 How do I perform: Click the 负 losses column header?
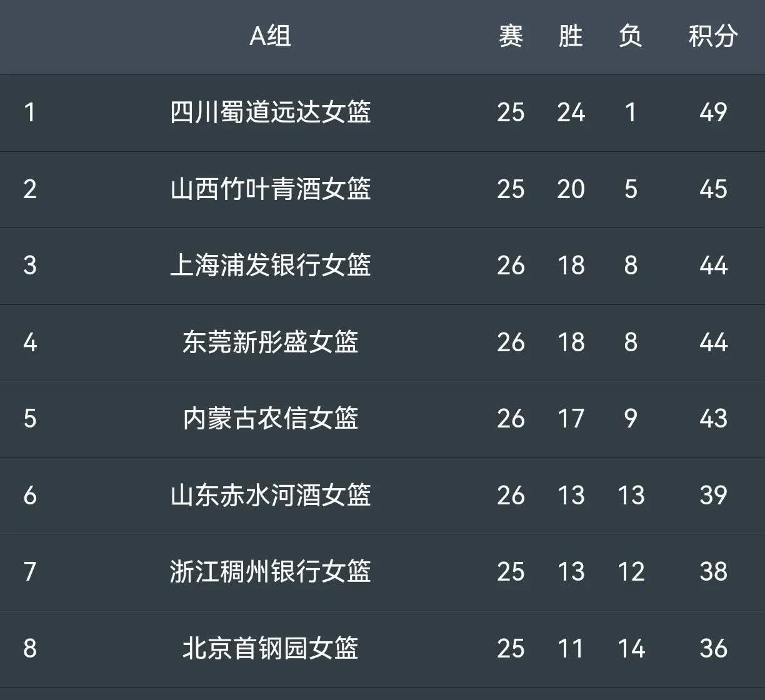coord(630,36)
